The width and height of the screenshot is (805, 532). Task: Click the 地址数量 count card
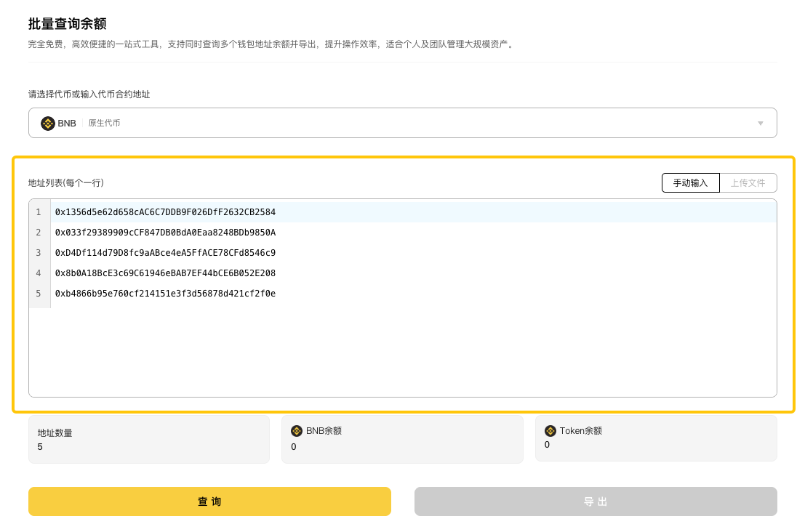148,440
